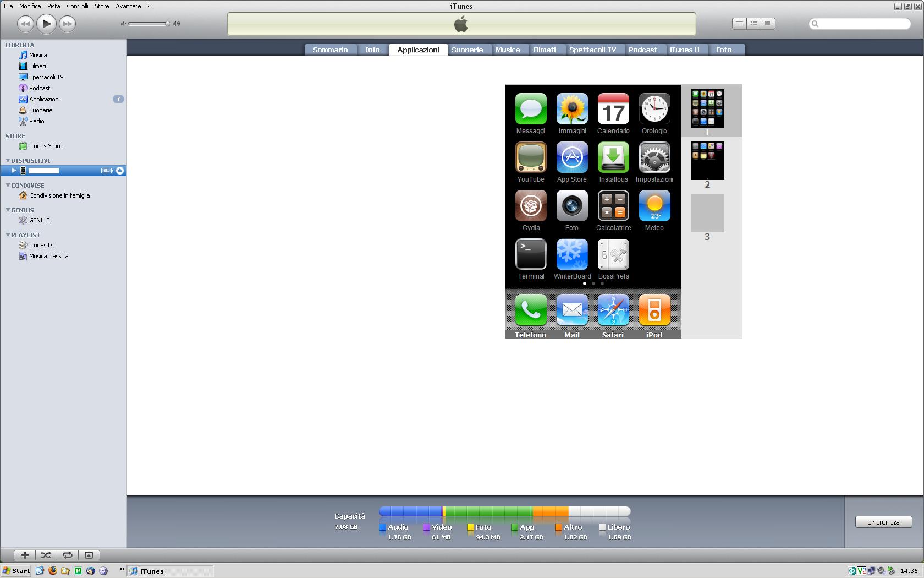Screen dimensions: 924x578
Task: Switch to Cover Flow view
Action: (768, 23)
